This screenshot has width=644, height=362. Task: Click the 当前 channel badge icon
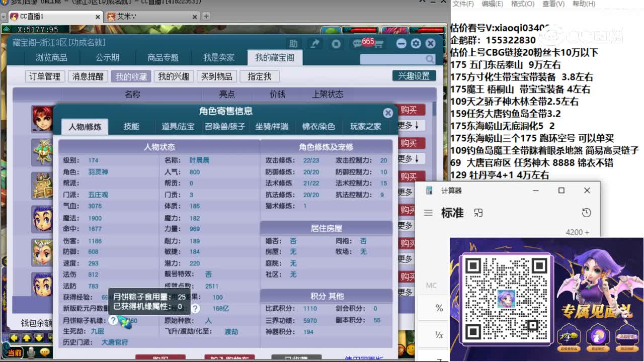(x=15, y=353)
